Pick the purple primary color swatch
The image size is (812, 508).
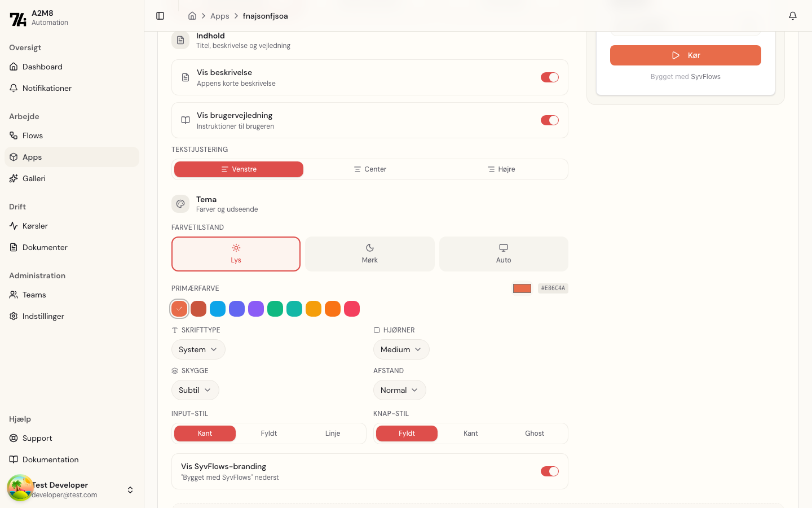[256, 309]
